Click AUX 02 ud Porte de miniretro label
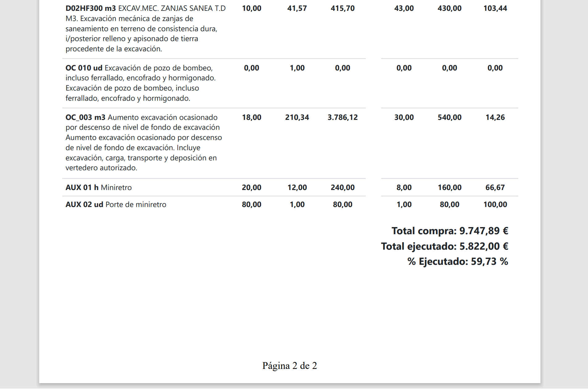 point(116,205)
